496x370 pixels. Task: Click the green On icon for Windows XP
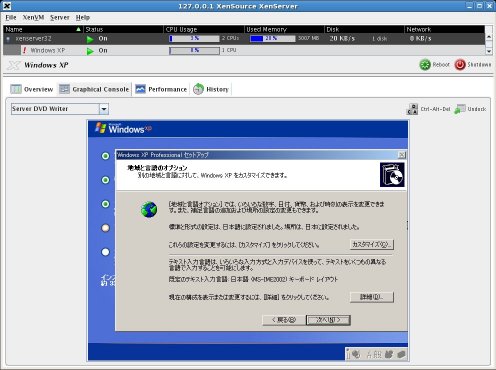(90, 51)
